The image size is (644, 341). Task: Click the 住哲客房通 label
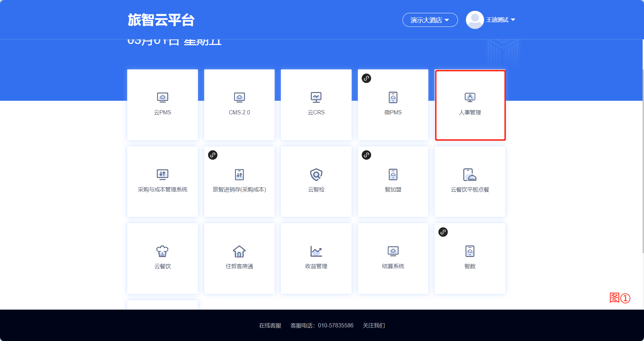pos(239,266)
